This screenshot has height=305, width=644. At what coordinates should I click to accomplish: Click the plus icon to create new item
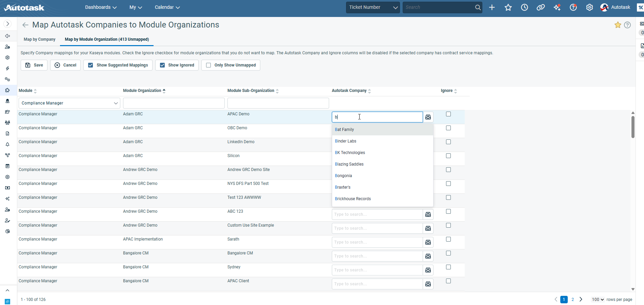(x=492, y=7)
